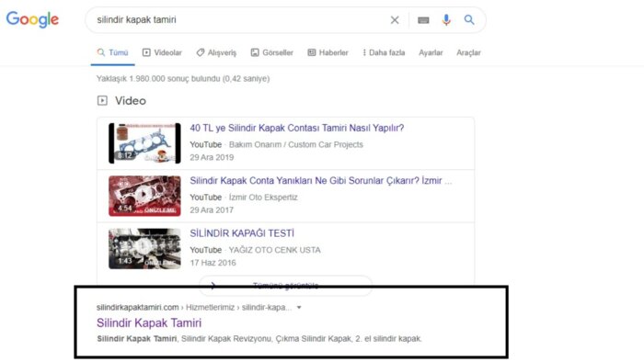
Task: Open the Google logo homepage
Action: click(x=32, y=19)
